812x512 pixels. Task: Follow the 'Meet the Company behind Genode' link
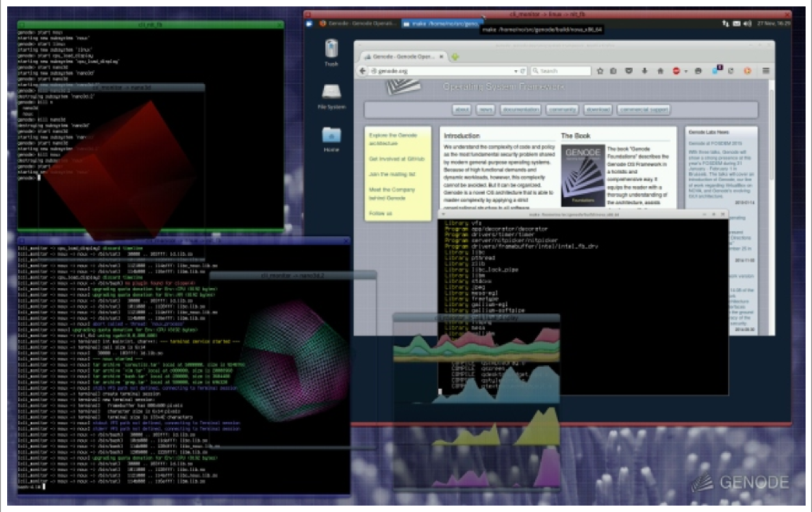tap(392, 194)
